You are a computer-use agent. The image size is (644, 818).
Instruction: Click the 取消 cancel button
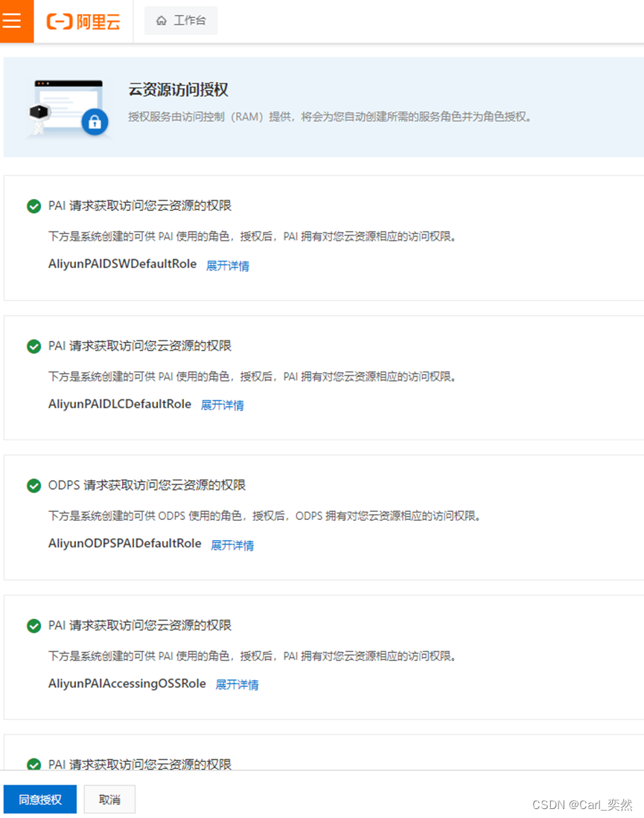[109, 799]
